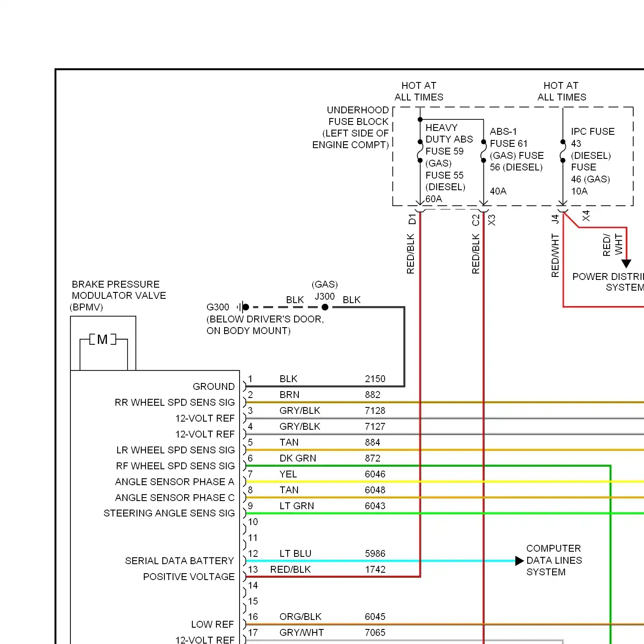This screenshot has height=644, width=644.
Task: Click circuit number 6048
Action: click(x=375, y=490)
